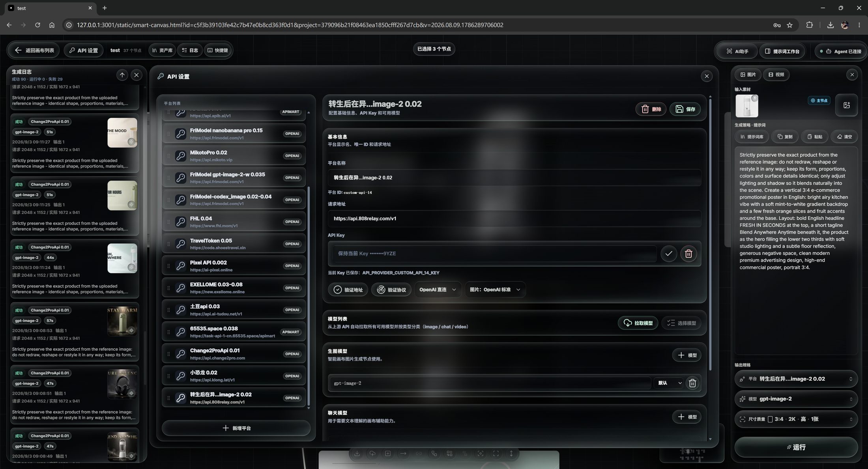Save the platform with 保存 button

point(685,109)
